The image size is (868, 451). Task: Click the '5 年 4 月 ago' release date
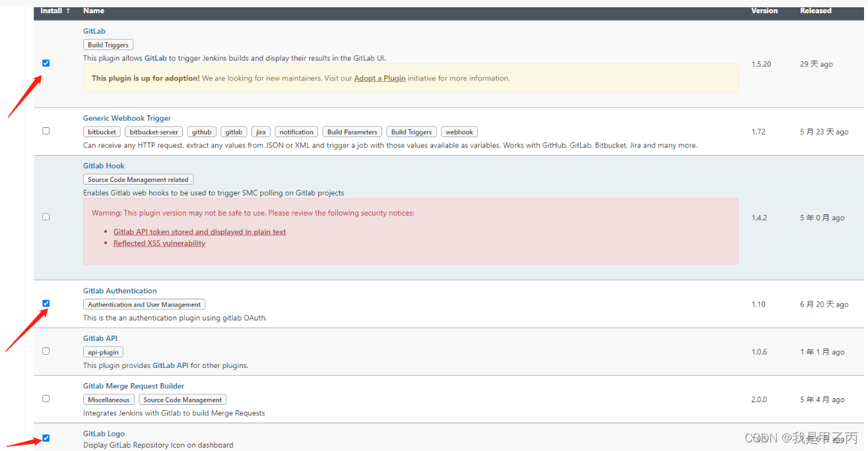click(x=822, y=400)
